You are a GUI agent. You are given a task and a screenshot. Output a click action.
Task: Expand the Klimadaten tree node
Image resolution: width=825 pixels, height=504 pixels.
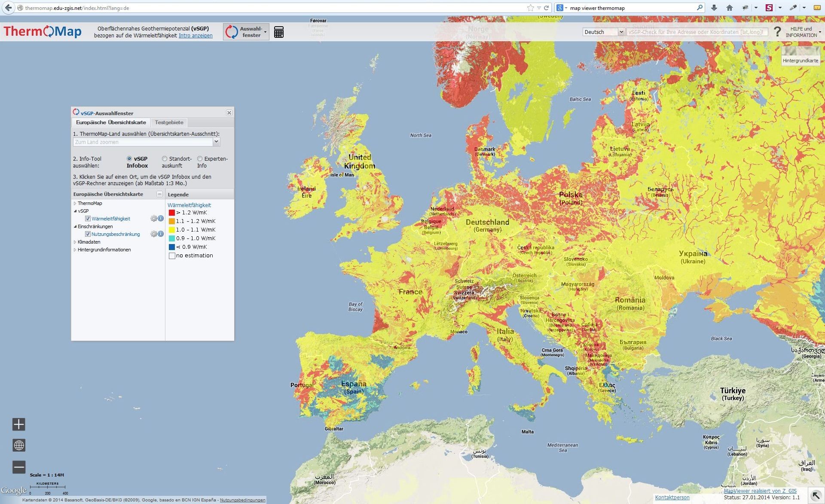point(75,242)
